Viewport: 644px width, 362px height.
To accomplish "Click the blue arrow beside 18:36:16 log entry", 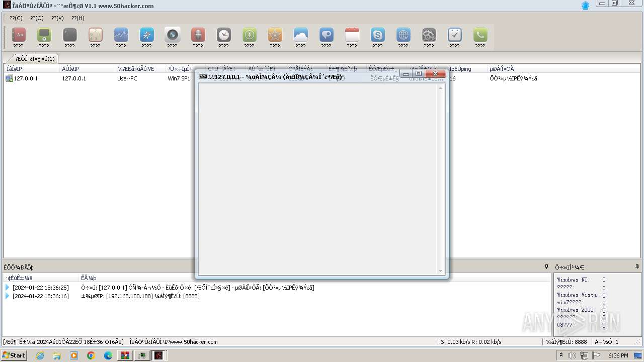I will pos(8,296).
